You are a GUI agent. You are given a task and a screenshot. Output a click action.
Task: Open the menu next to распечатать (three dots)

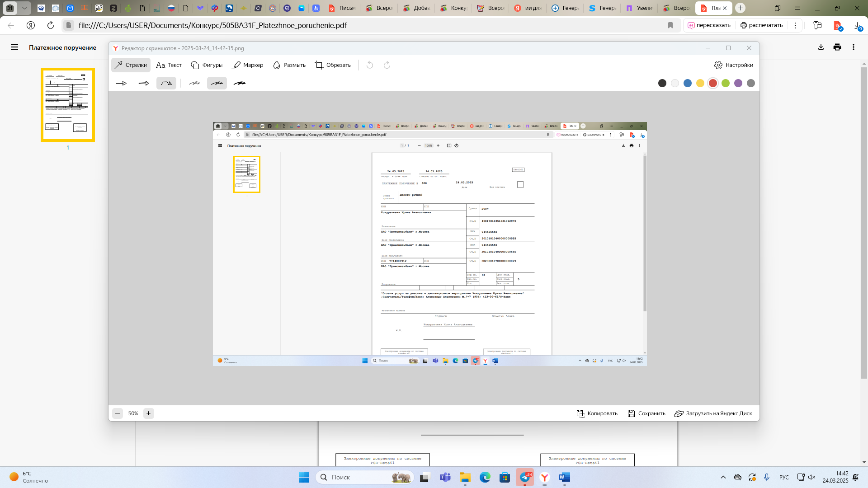(795, 25)
